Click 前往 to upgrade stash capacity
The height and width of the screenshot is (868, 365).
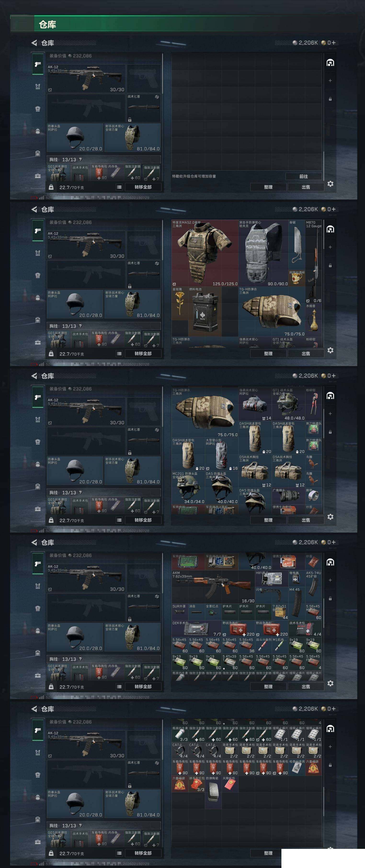[303, 176]
